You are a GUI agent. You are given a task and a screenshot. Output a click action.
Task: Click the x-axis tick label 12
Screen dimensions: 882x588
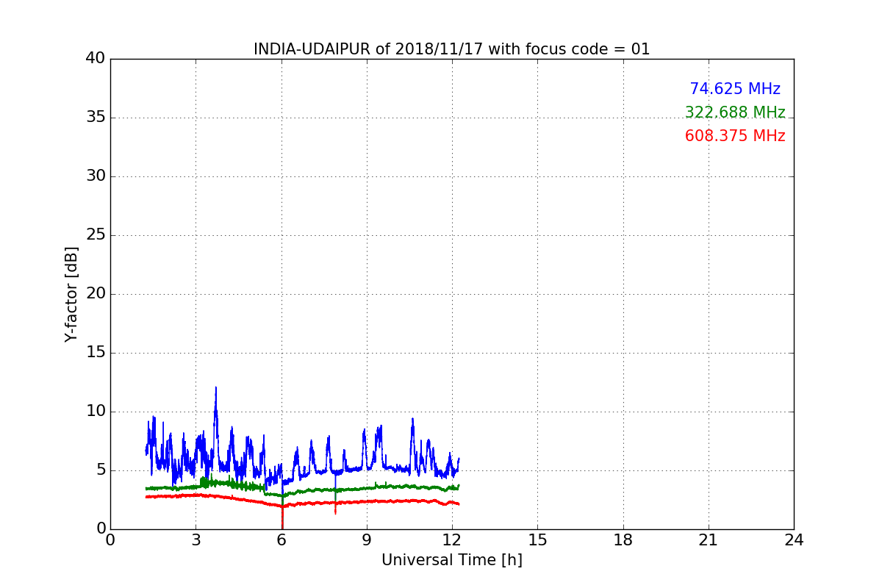tap(452, 539)
